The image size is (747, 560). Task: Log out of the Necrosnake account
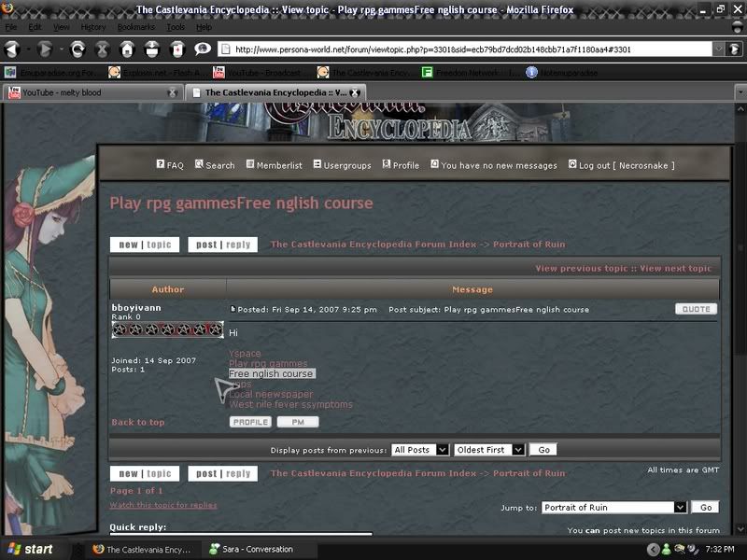pyautogui.click(x=621, y=165)
